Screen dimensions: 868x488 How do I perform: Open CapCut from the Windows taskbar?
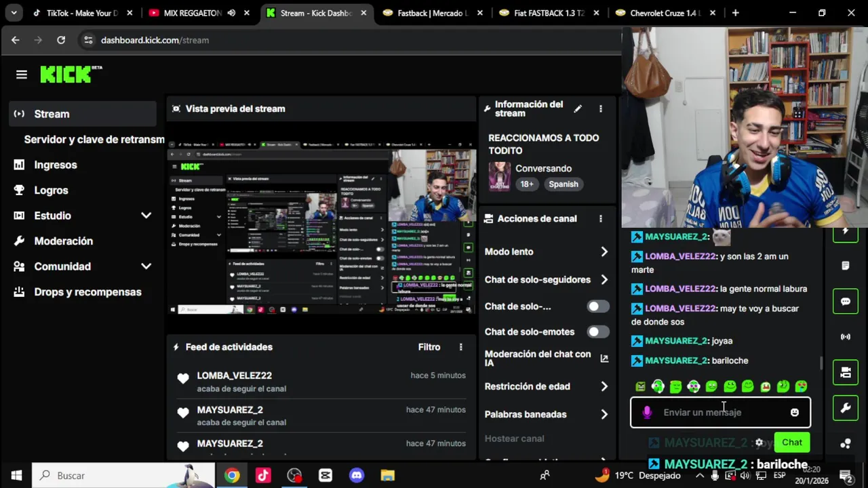pos(325,476)
